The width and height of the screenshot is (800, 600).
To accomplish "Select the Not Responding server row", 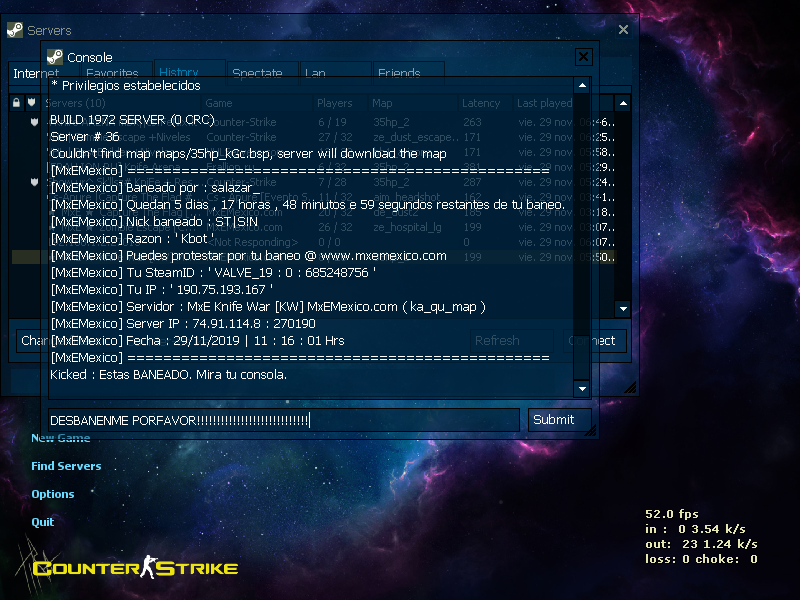I will (312, 242).
